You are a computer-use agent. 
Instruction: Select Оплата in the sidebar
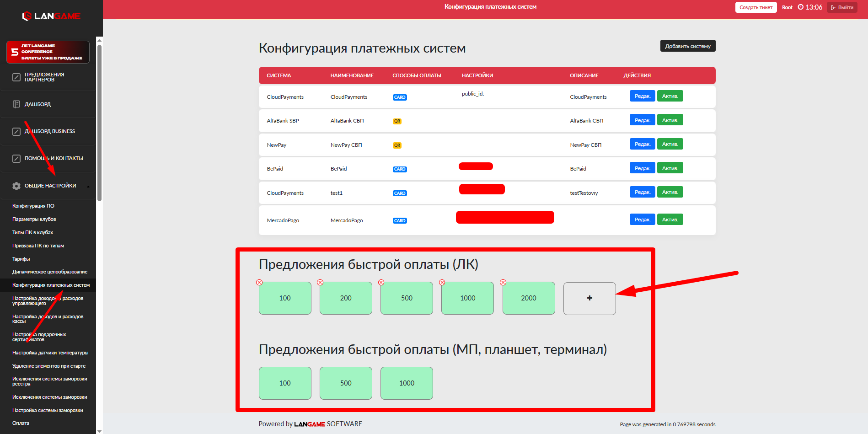[21, 423]
